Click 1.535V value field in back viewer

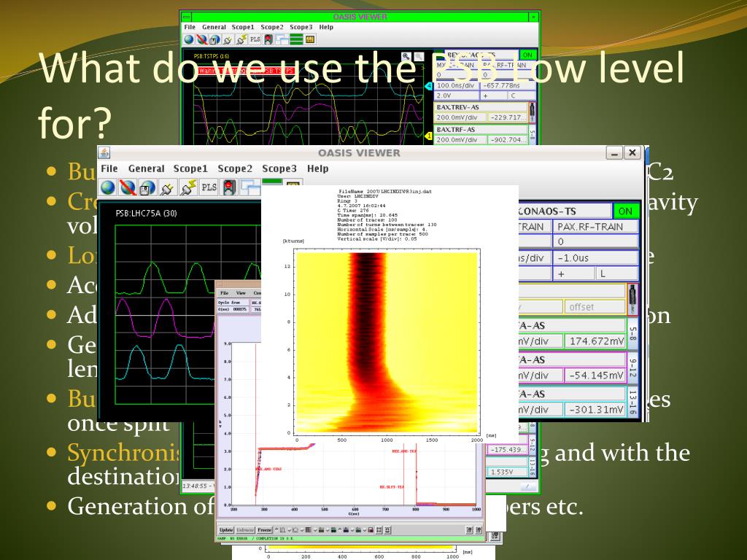coord(507,472)
